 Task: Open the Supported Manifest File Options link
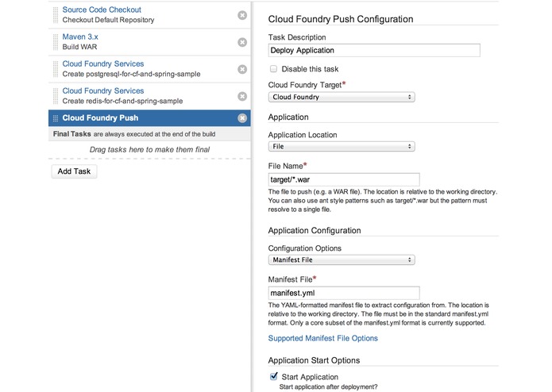322,338
